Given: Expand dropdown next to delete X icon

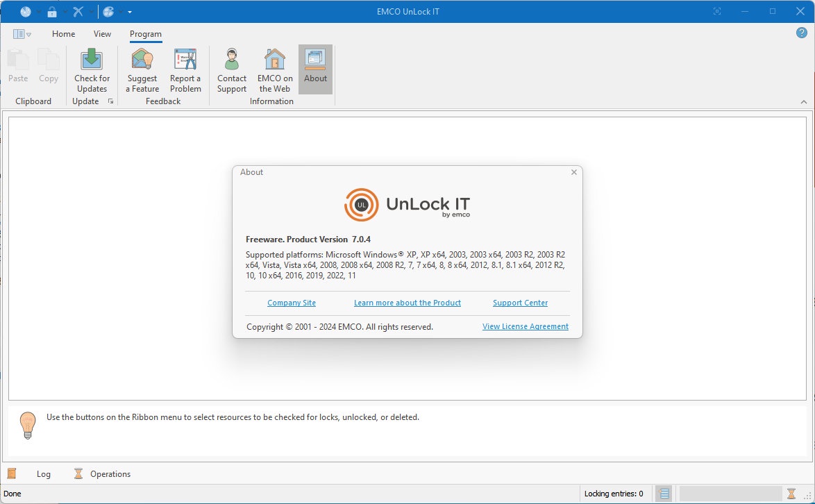Looking at the screenshot, I should [92, 11].
